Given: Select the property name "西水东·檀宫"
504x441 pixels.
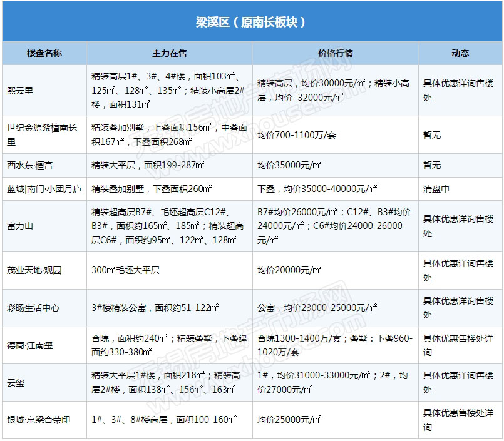Looking at the screenshot, I should pyautogui.click(x=29, y=165).
